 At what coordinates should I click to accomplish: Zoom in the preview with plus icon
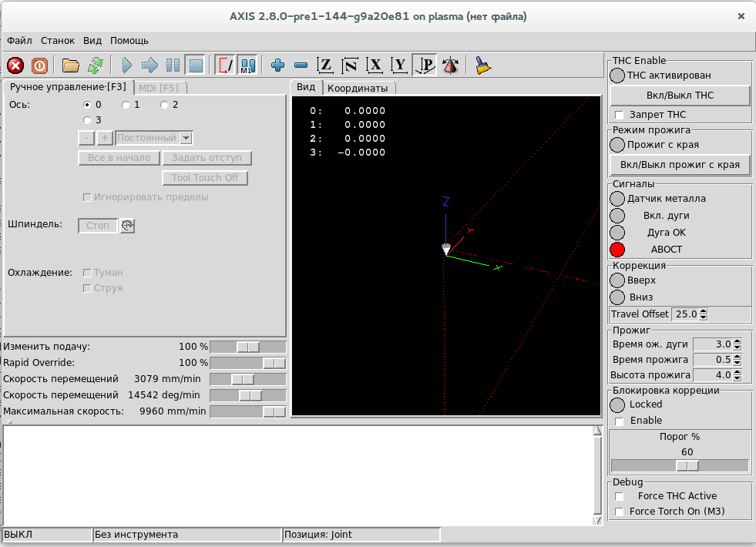click(278, 65)
